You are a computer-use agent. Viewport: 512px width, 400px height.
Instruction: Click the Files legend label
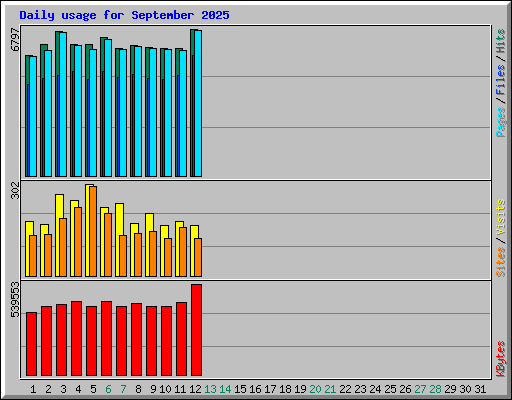[500, 80]
